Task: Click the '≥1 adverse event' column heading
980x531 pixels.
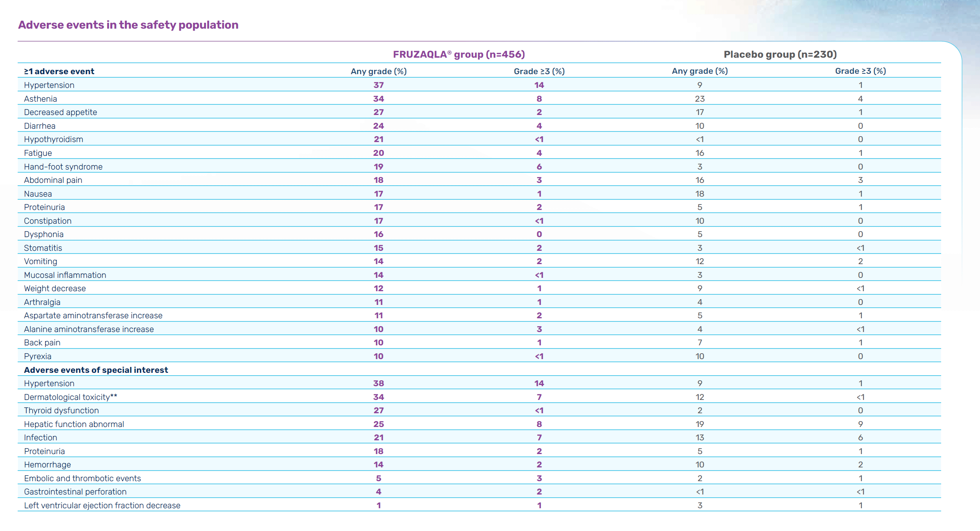Action: click(x=59, y=71)
